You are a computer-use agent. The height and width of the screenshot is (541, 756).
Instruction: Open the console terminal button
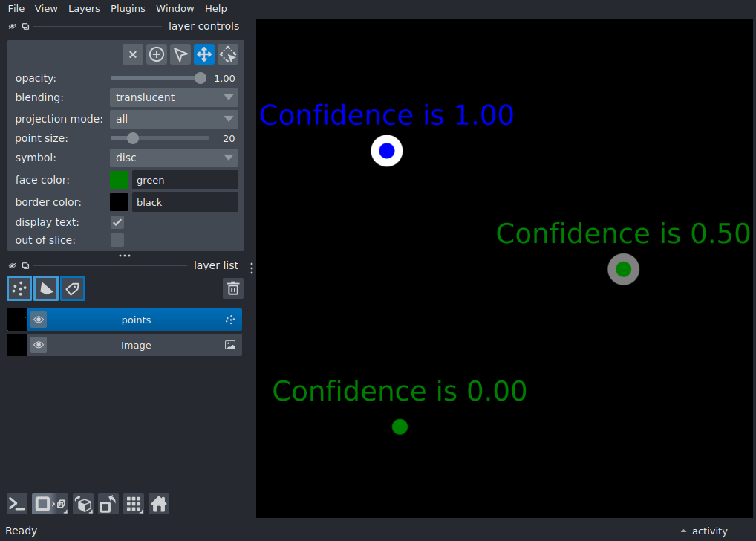pyautogui.click(x=17, y=505)
